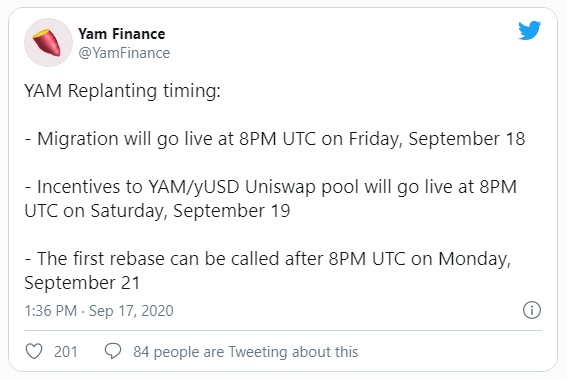Click the info circle icon

click(x=532, y=310)
